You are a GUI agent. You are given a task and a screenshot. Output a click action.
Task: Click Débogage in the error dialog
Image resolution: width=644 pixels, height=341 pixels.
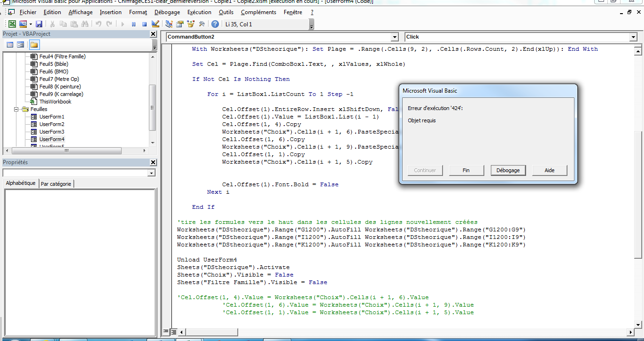[x=508, y=170]
